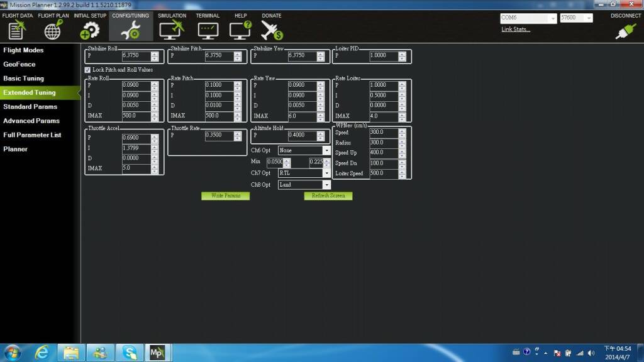Screen dimensions: 644x362
Task: Open the Config/Tuning wrench icon
Action: pos(131,30)
